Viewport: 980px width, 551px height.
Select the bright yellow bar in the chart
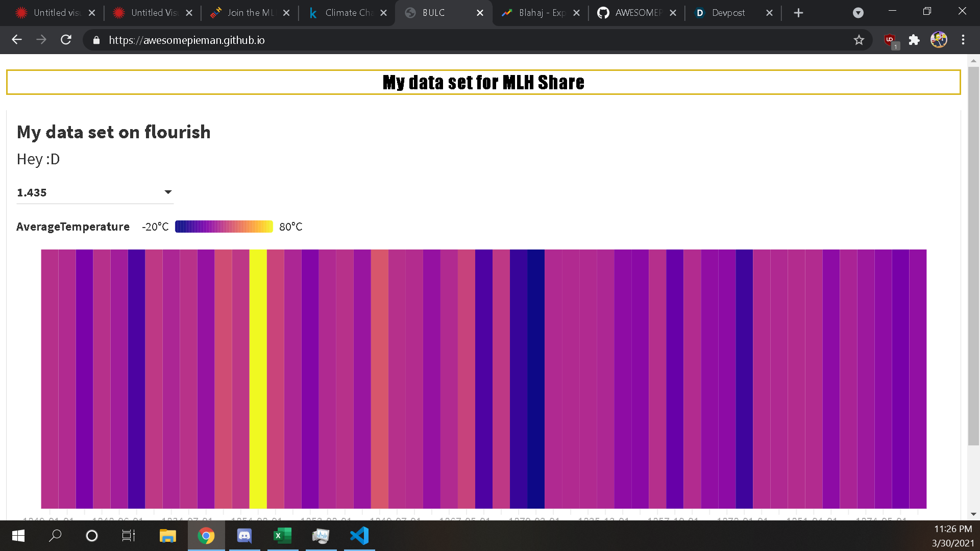[259, 378]
